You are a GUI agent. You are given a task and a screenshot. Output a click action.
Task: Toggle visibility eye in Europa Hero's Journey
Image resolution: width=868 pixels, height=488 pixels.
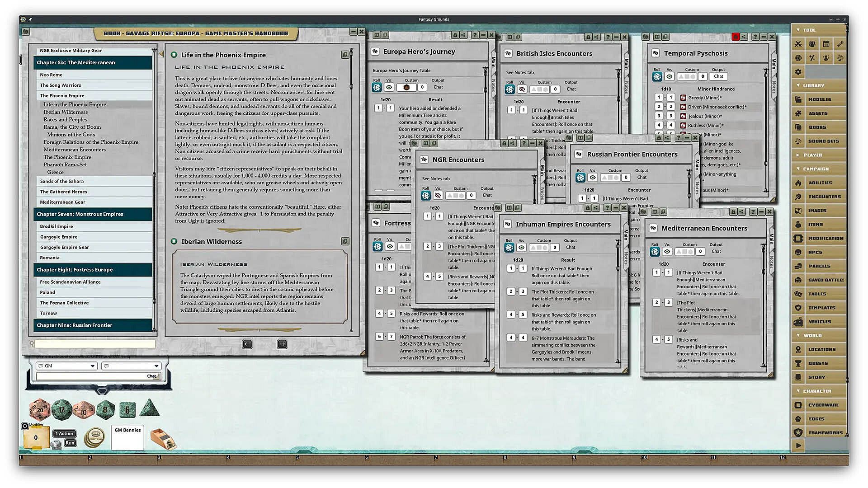pos(389,87)
